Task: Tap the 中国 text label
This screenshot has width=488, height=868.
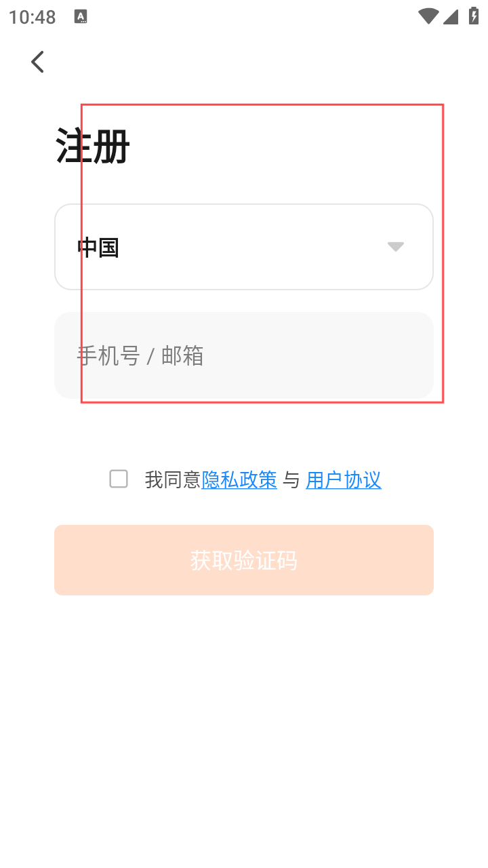Action: click(98, 248)
